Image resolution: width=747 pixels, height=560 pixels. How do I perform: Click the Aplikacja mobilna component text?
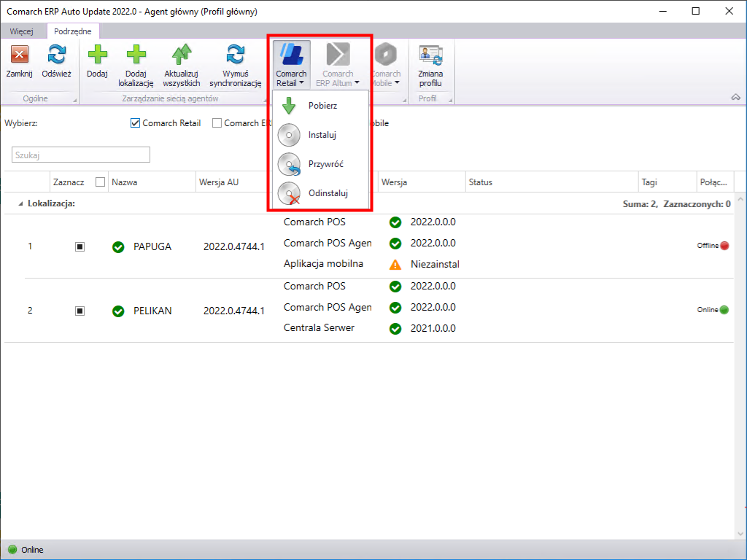pos(323,264)
